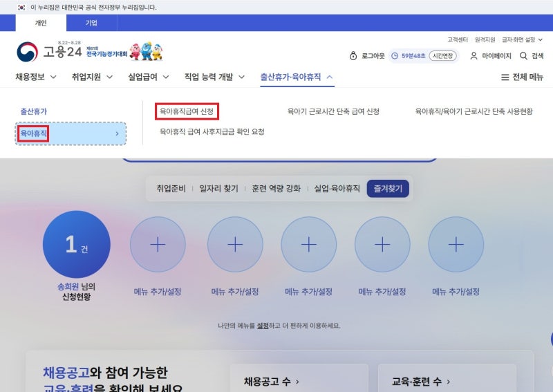
Task: Expand 실업급여 menu chevron
Action: tap(166, 77)
